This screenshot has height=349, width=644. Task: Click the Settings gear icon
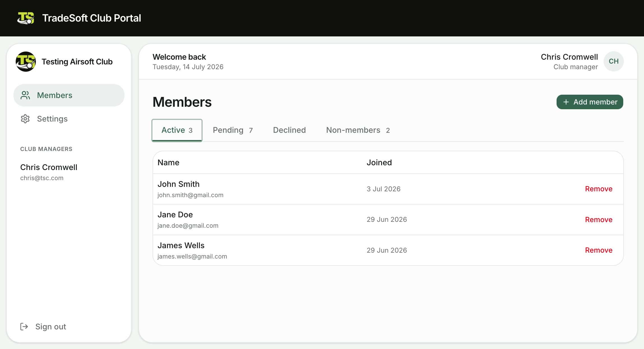pyautogui.click(x=25, y=119)
